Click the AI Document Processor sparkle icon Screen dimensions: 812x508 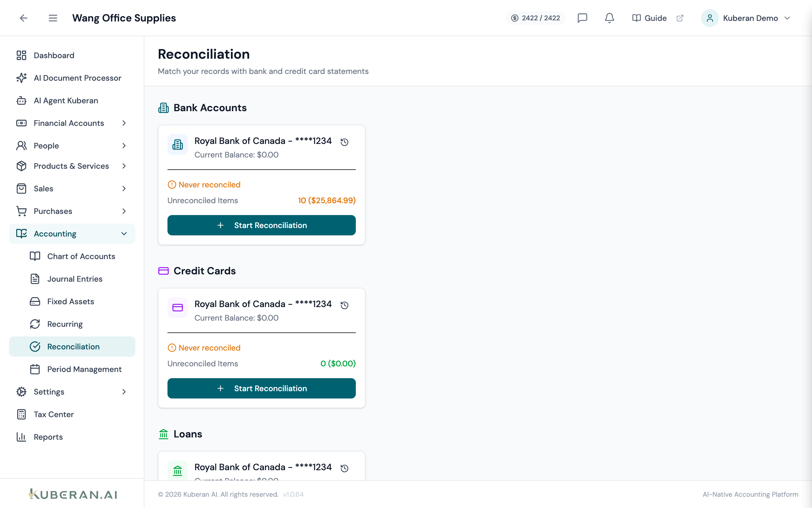click(x=21, y=78)
